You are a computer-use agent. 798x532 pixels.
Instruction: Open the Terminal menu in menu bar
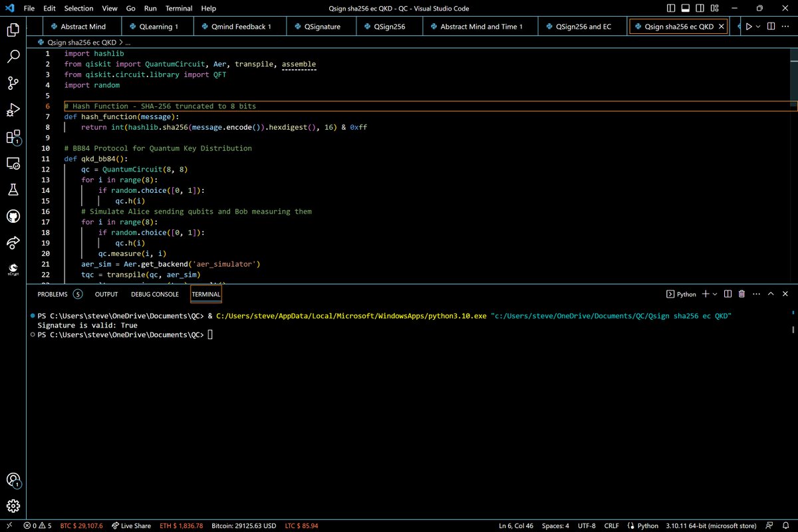pos(179,9)
